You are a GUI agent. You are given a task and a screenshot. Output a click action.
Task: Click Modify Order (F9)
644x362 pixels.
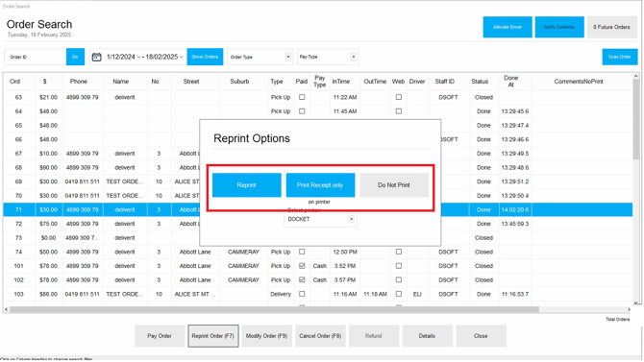(266, 336)
